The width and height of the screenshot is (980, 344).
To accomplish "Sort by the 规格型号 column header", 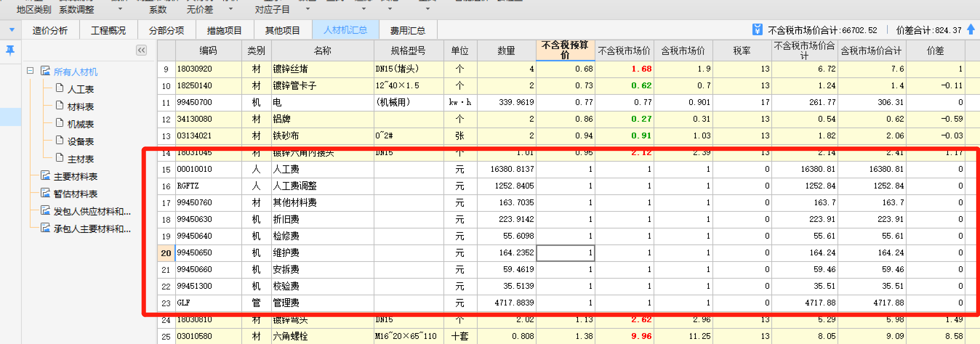I will (409, 50).
